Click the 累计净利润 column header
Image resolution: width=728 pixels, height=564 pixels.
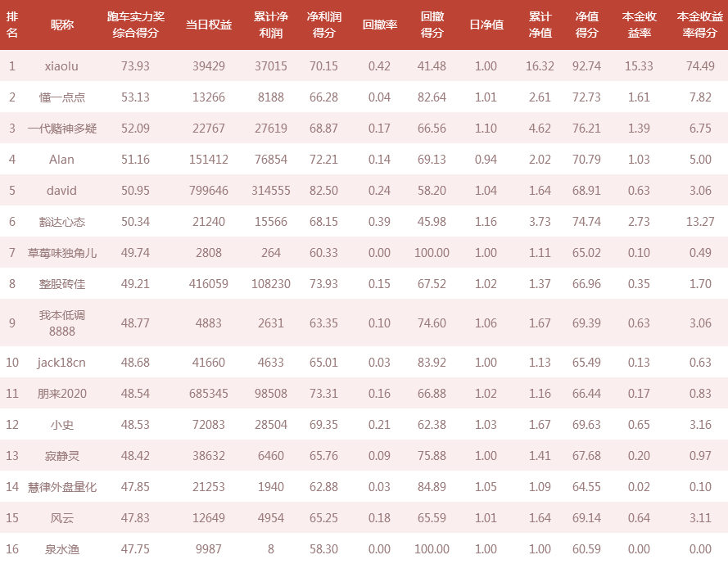(x=271, y=25)
